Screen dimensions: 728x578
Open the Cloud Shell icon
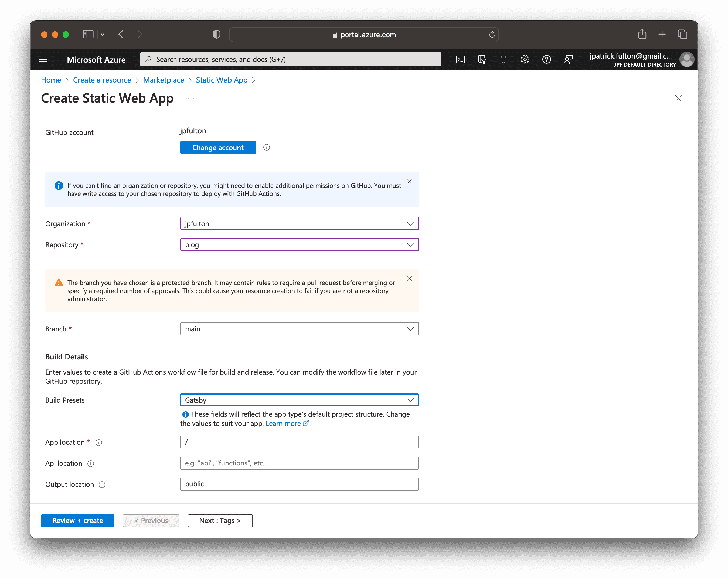pyautogui.click(x=460, y=59)
